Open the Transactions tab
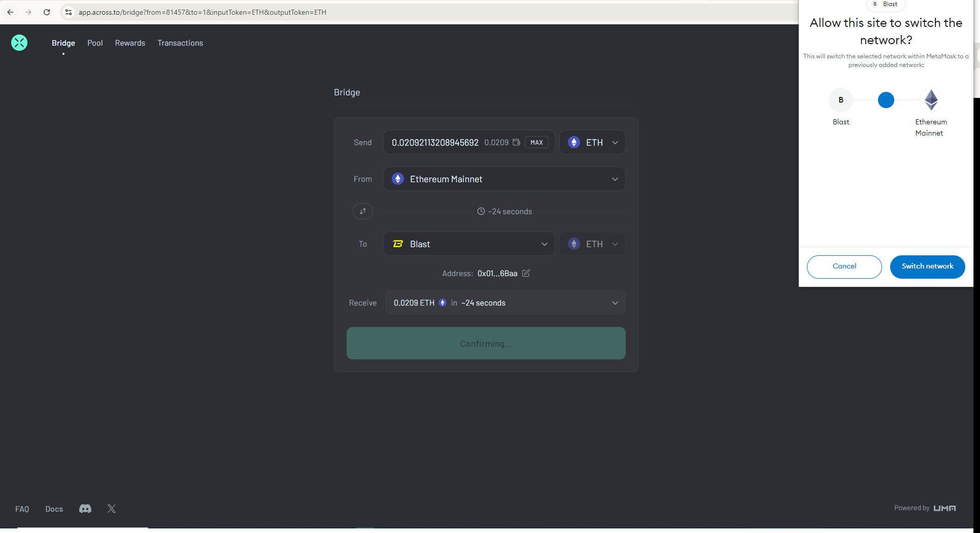This screenshot has width=980, height=533. [x=180, y=43]
